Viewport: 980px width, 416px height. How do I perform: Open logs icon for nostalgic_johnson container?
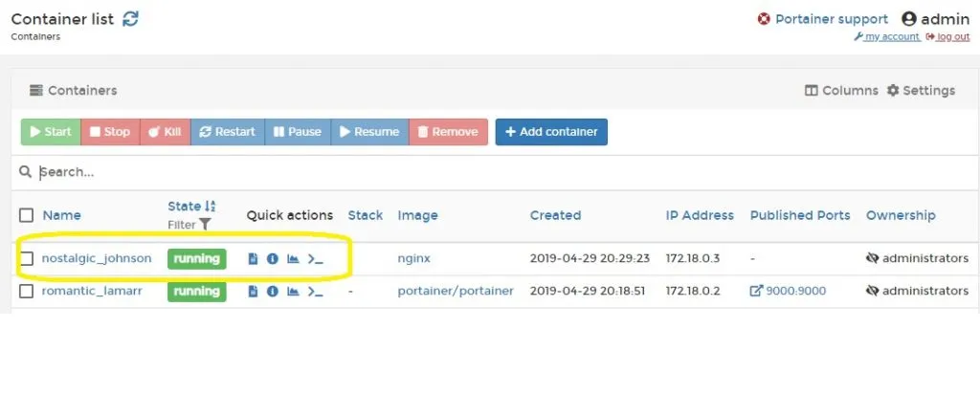pyautogui.click(x=253, y=259)
